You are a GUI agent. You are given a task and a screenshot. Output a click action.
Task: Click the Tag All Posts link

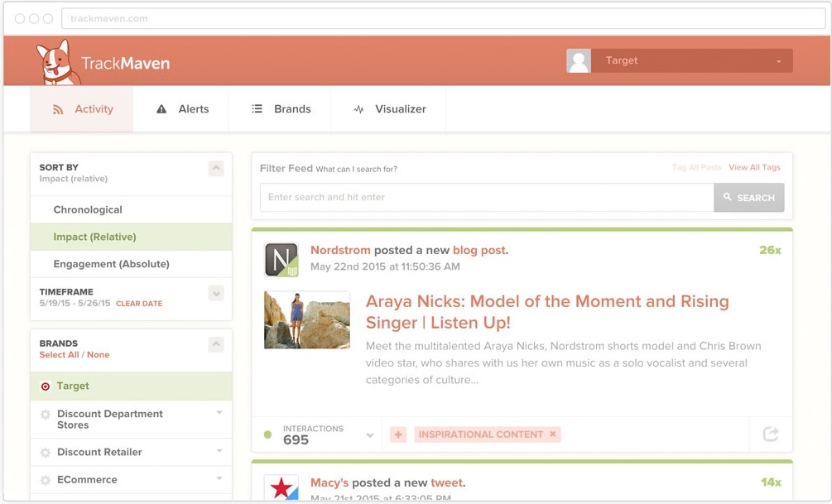(x=697, y=167)
